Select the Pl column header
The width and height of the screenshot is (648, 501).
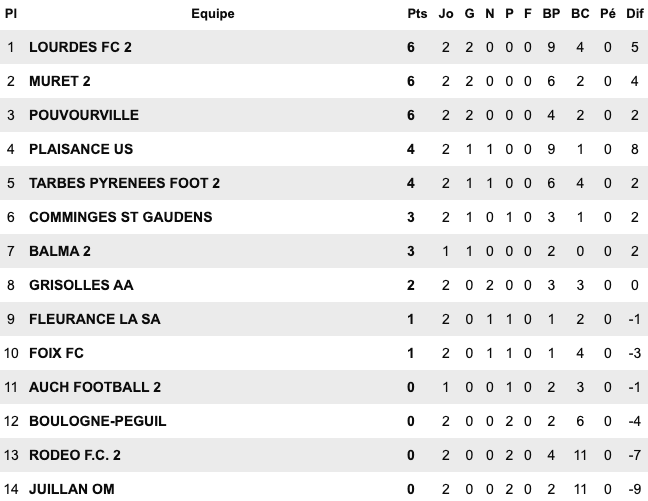tap(11, 14)
